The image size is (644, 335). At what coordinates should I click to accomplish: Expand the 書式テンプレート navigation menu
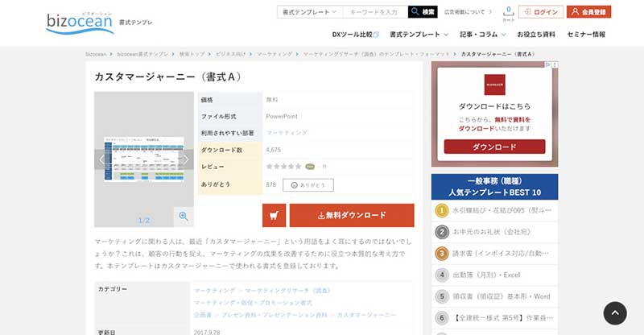[419, 35]
